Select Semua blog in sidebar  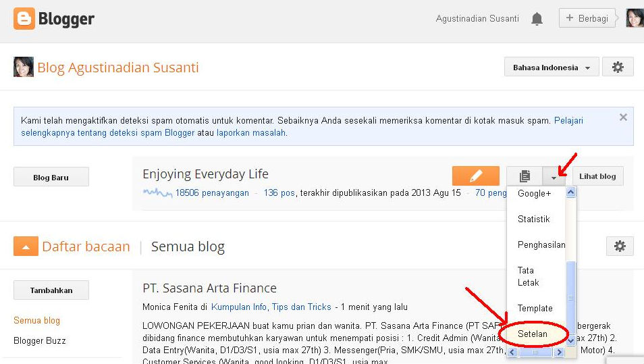click(x=36, y=320)
